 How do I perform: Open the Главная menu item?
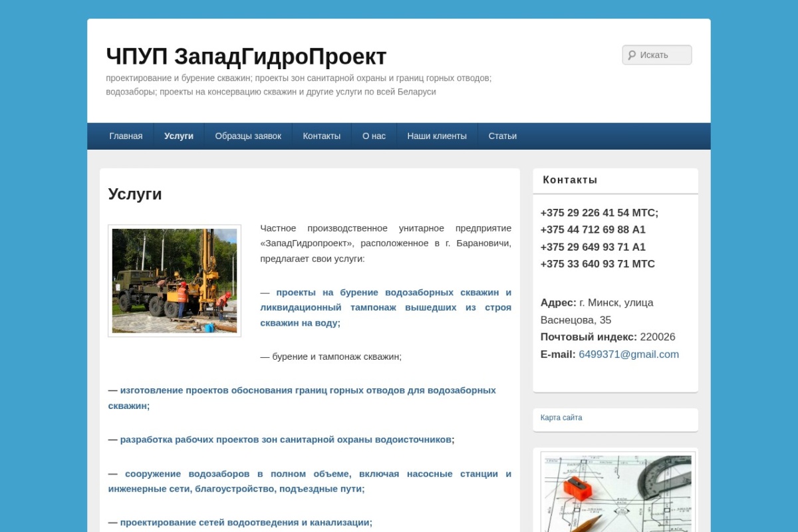tap(126, 136)
